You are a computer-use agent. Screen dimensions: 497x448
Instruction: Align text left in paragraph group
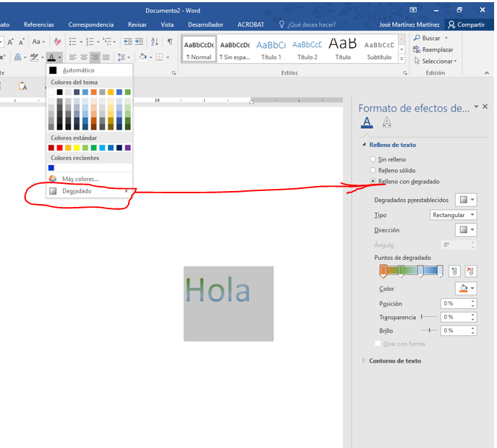point(73,57)
